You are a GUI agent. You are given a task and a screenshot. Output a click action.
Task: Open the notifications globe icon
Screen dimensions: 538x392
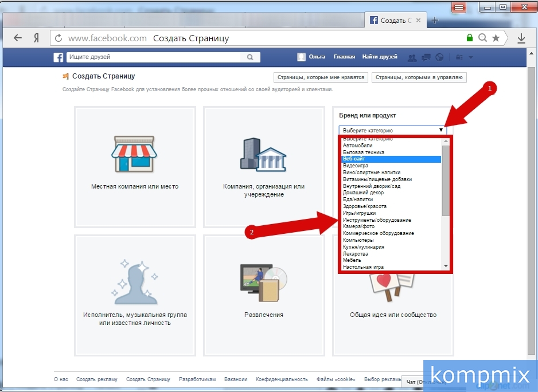click(439, 57)
